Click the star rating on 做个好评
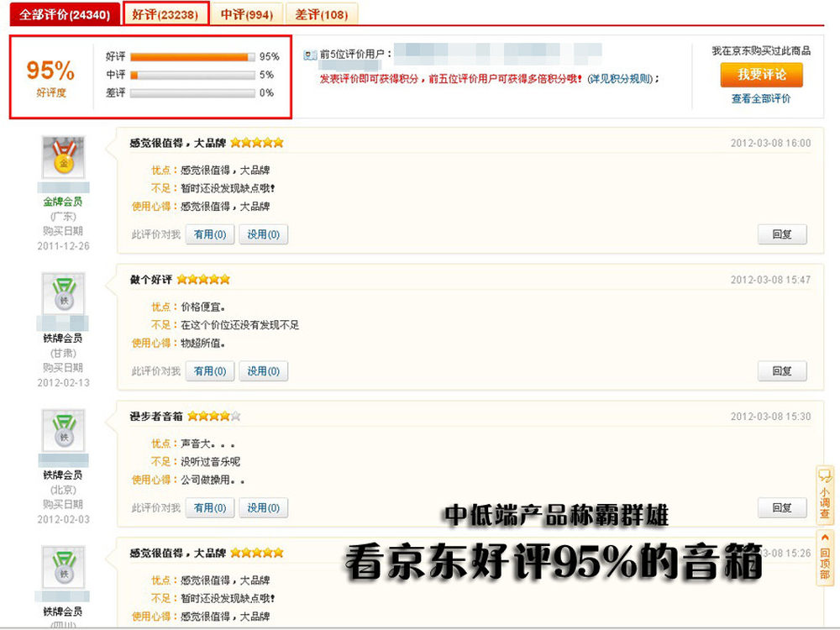This screenshot has width=840, height=630. (x=203, y=279)
